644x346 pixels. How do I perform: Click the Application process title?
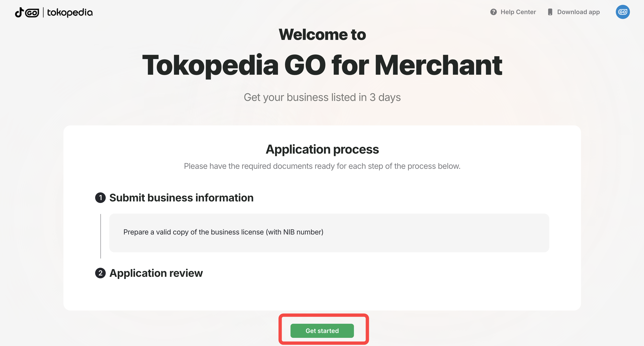point(322,149)
